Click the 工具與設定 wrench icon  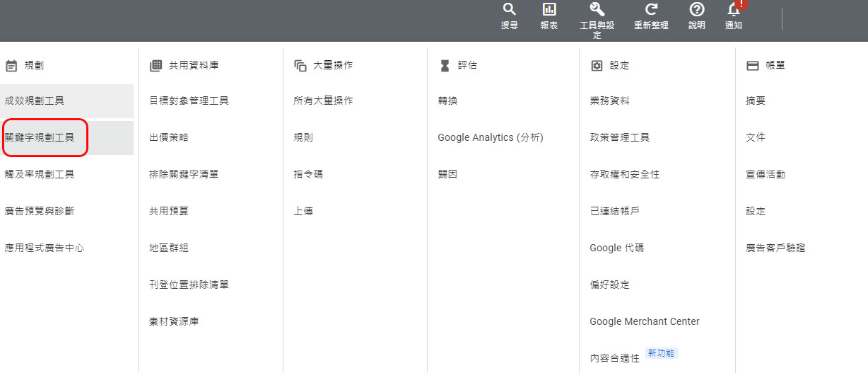tap(597, 10)
